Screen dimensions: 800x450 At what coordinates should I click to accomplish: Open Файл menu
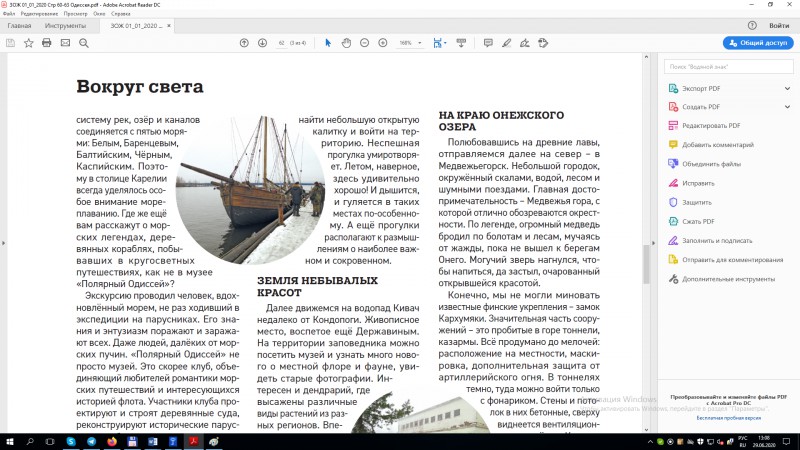[9, 14]
